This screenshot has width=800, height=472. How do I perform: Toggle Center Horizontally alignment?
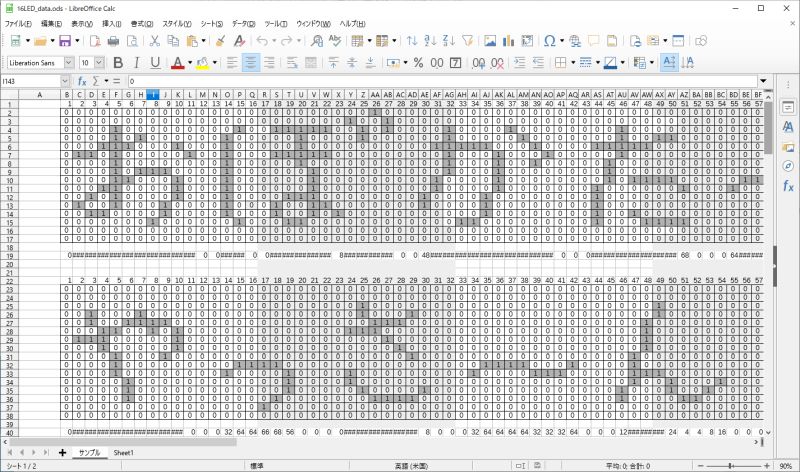point(250,62)
